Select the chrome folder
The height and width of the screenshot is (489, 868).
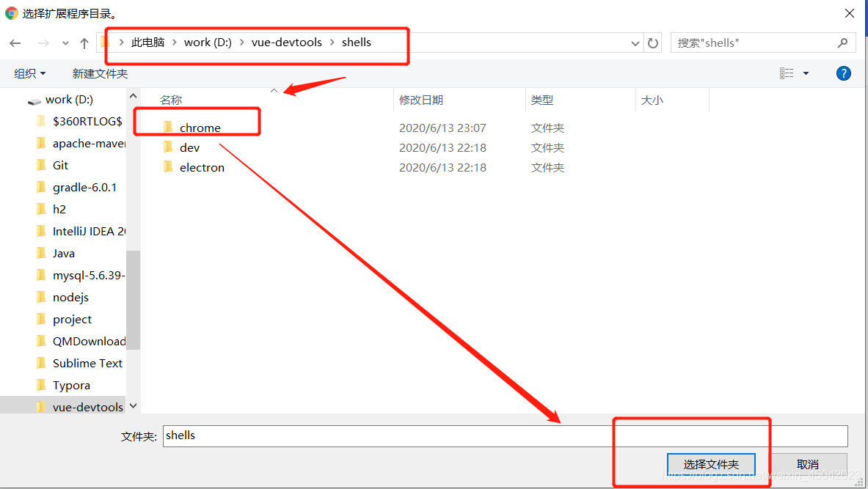click(x=200, y=128)
